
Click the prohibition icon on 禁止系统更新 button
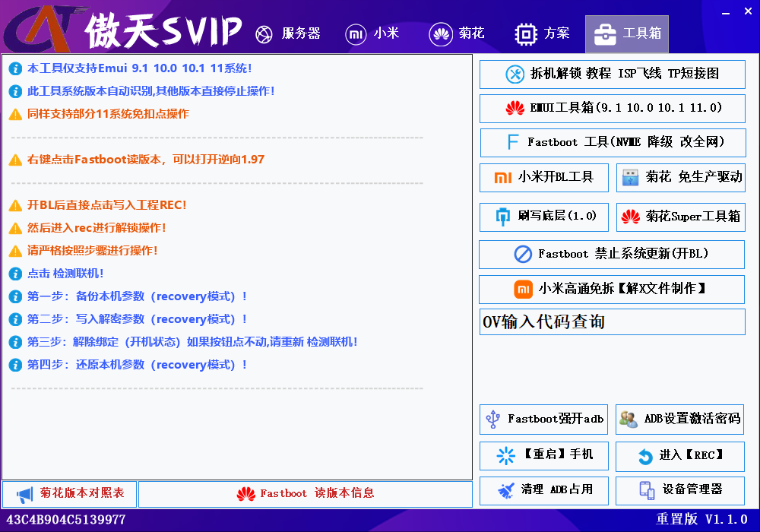tap(523, 254)
